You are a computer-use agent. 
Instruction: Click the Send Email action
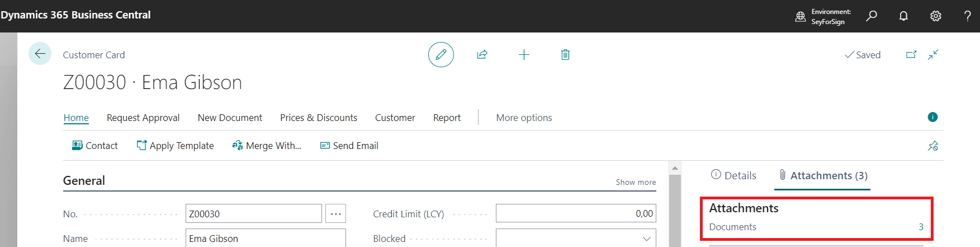(349, 146)
